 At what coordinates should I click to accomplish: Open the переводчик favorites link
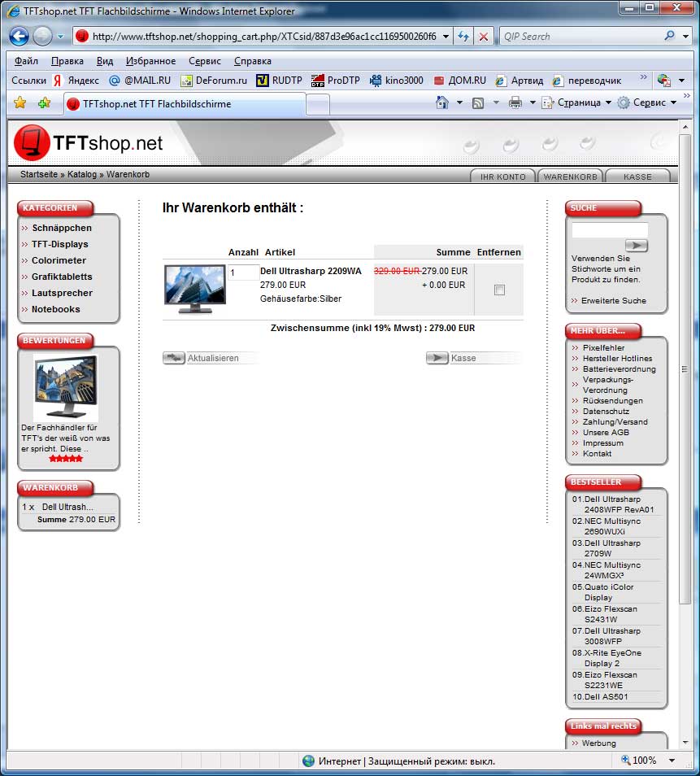point(587,81)
